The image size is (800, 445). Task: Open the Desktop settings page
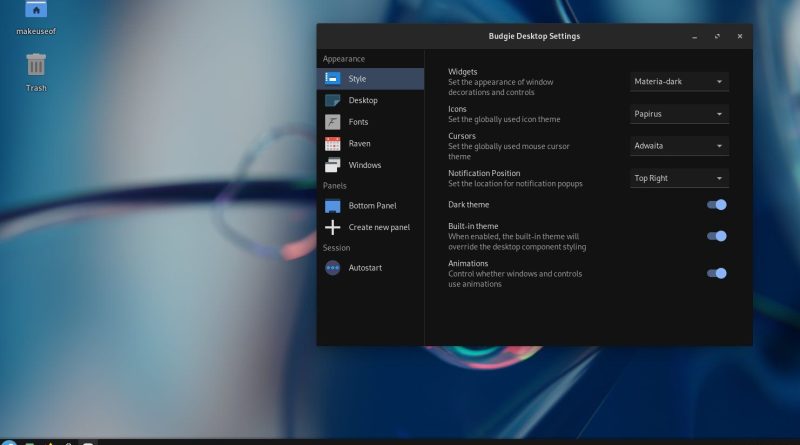coord(370,100)
